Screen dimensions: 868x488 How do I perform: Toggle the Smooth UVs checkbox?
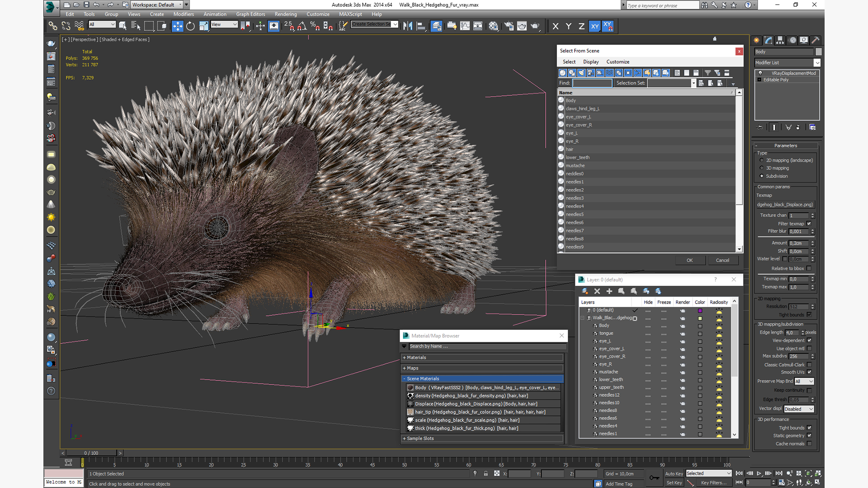click(x=809, y=372)
